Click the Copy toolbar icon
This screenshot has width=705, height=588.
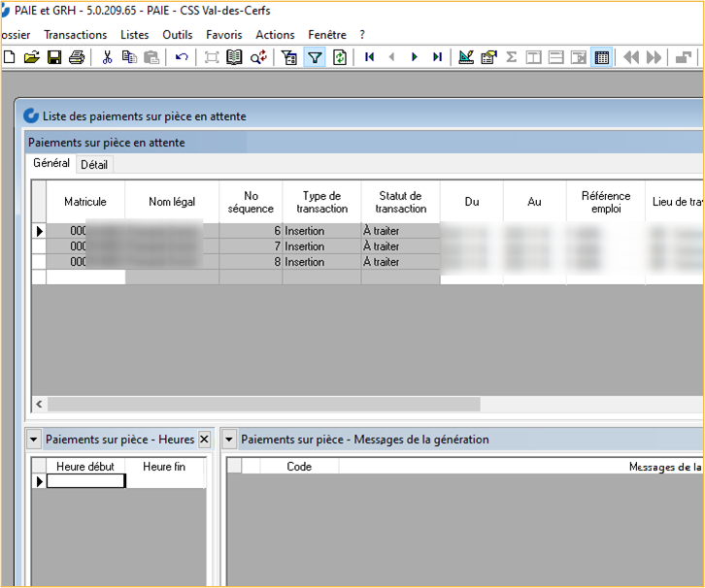[129, 57]
